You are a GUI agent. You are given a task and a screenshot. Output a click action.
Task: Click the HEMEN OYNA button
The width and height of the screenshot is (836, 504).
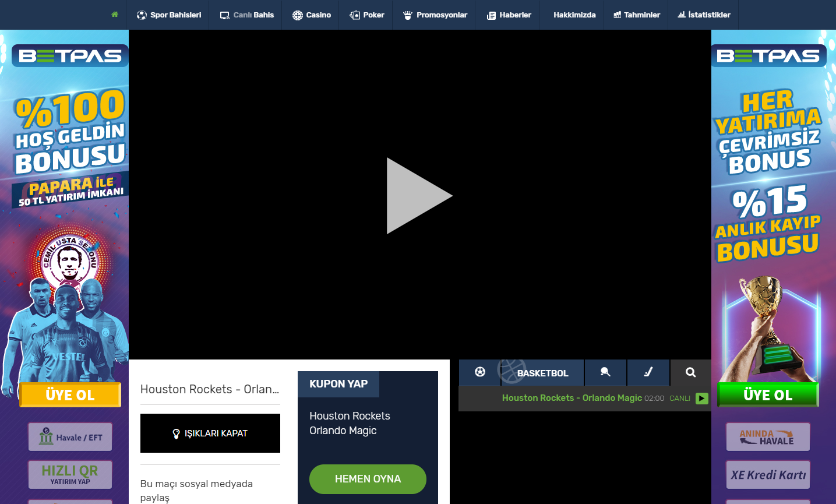point(368,479)
